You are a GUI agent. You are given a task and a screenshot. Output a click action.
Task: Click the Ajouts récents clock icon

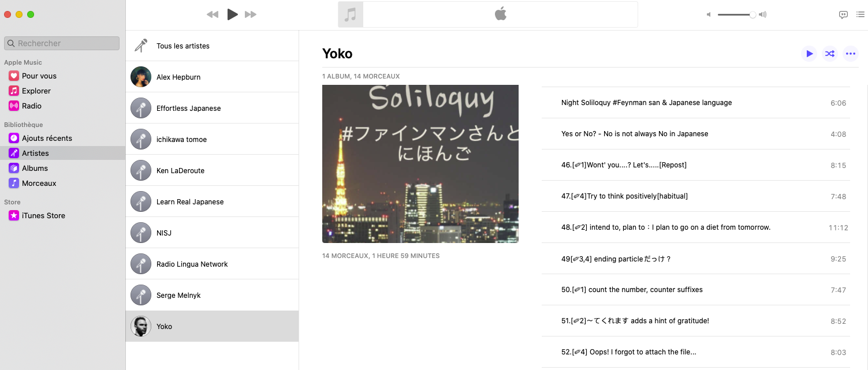click(x=14, y=138)
